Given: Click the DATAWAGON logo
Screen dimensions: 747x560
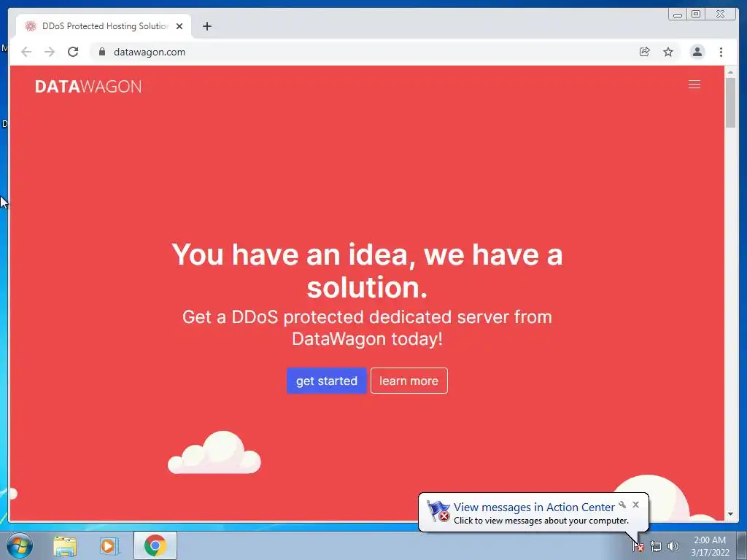Looking at the screenshot, I should tap(88, 86).
